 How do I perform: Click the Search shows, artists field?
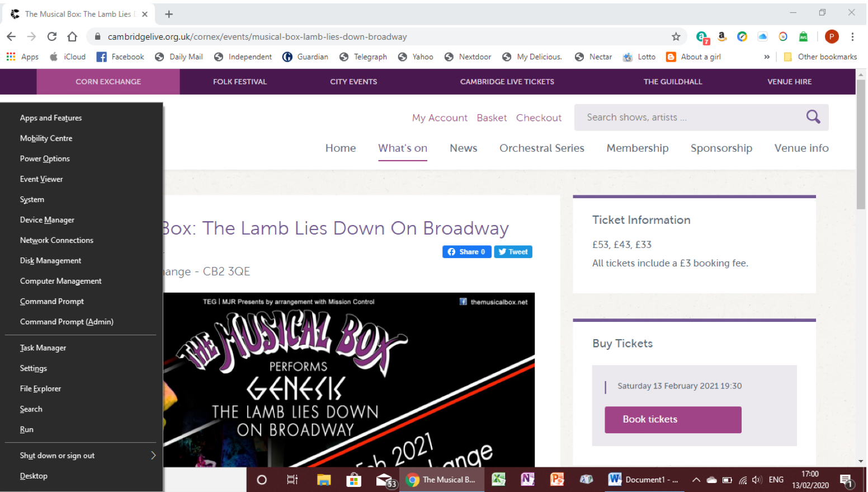click(688, 117)
